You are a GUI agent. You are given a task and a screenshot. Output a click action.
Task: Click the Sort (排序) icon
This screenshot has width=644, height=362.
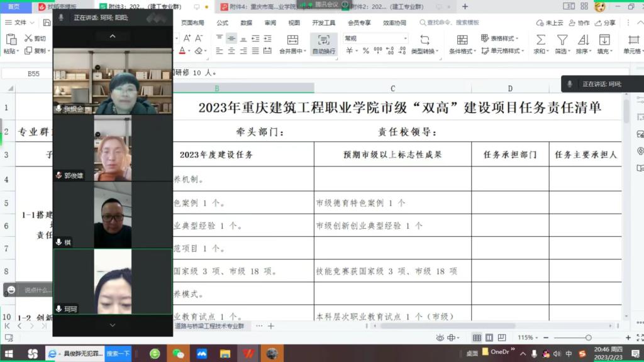583,40
